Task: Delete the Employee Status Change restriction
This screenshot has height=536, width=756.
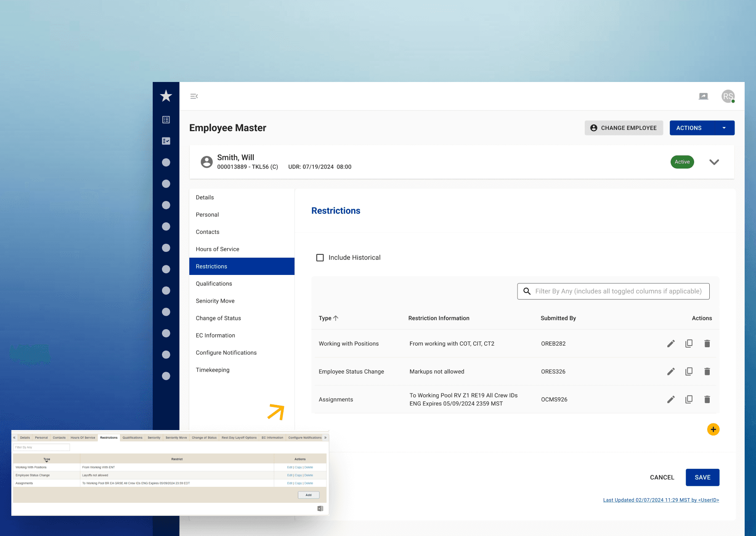Action: 707,372
